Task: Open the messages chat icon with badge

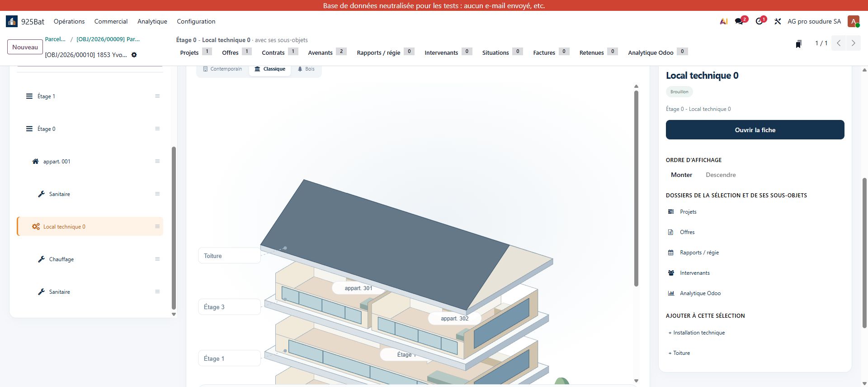Action: [x=740, y=21]
